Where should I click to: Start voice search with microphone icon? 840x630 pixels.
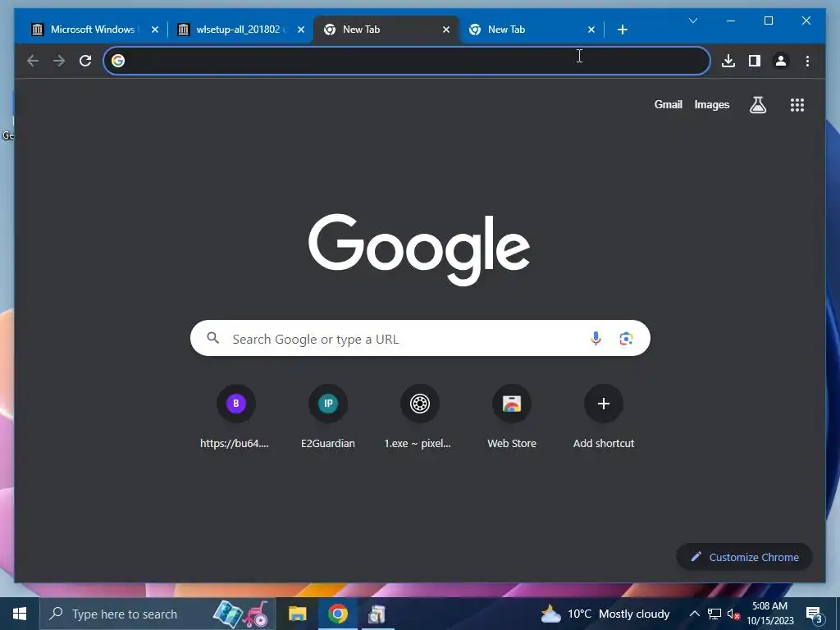click(596, 339)
